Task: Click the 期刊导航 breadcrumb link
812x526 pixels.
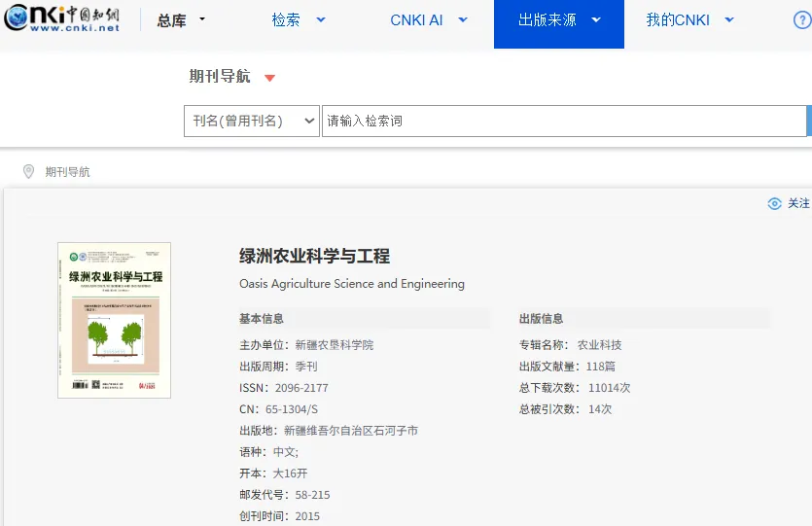Action: (x=67, y=172)
